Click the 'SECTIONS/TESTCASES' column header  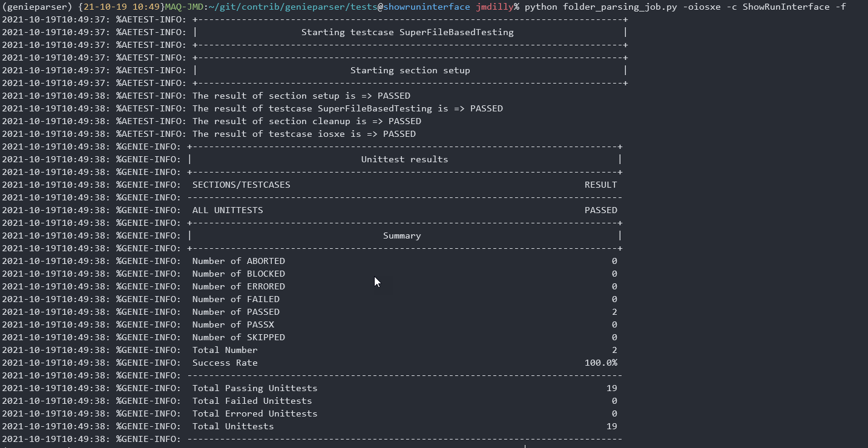(x=241, y=185)
